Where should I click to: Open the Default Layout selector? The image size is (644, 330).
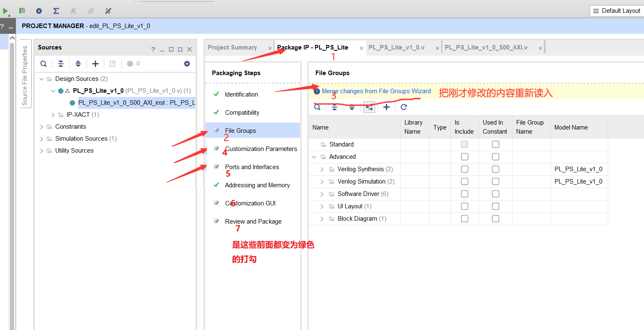pos(617,11)
